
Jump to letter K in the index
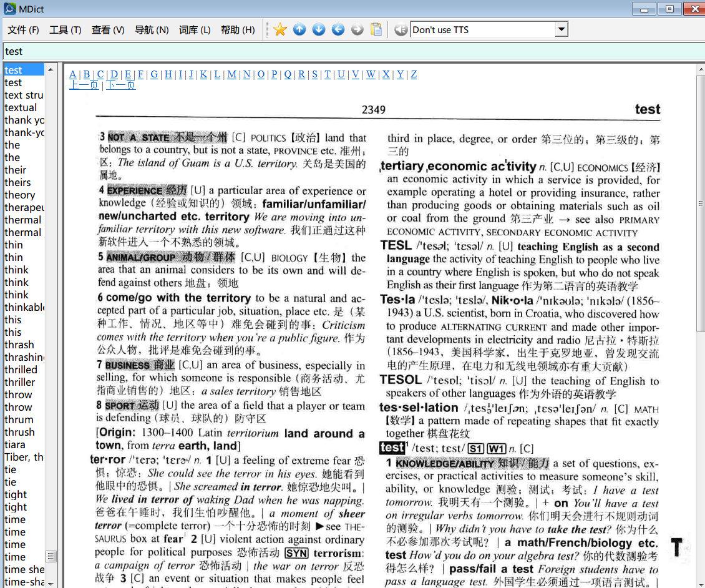[x=203, y=74]
